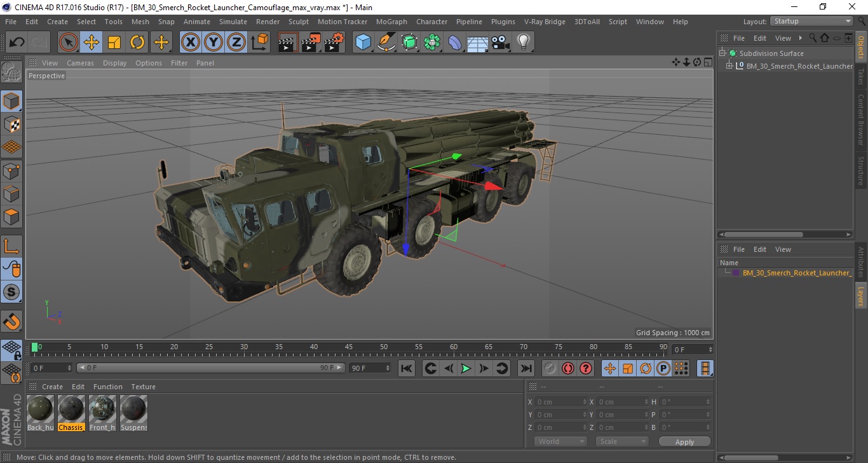Open the Scale mode dropdown
Image resolution: width=868 pixels, height=463 pixels.
click(x=621, y=441)
